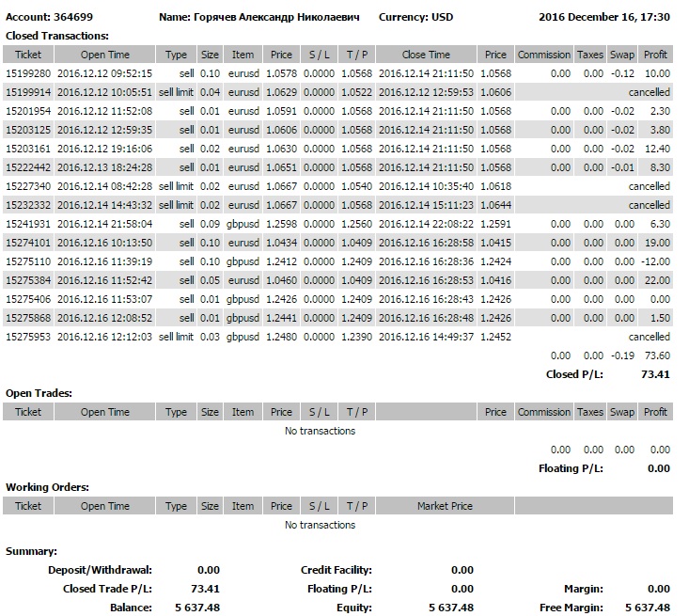Click the Open Time header in Closed Transactions
This screenshot has height=616, width=689.
(x=104, y=55)
